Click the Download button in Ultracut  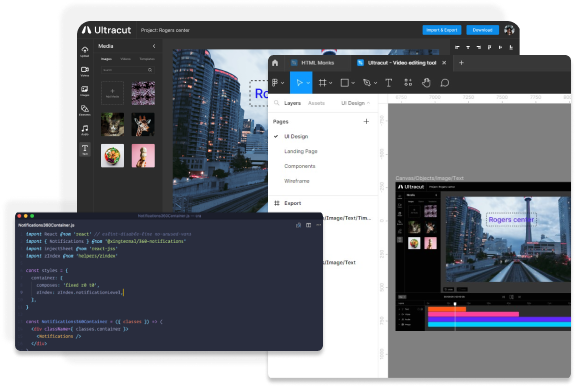pyautogui.click(x=482, y=30)
